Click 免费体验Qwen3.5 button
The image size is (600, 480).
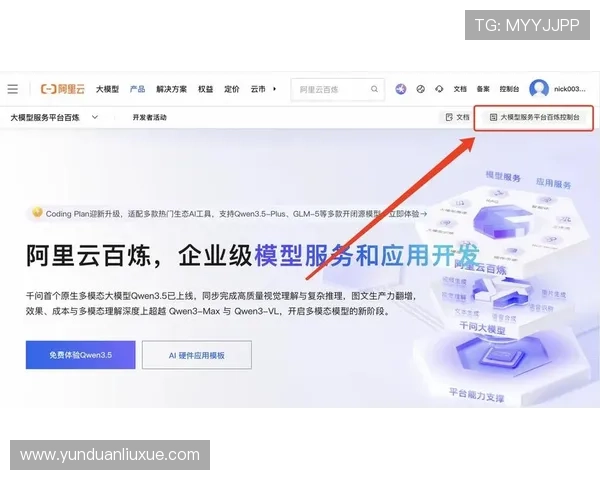(80, 355)
